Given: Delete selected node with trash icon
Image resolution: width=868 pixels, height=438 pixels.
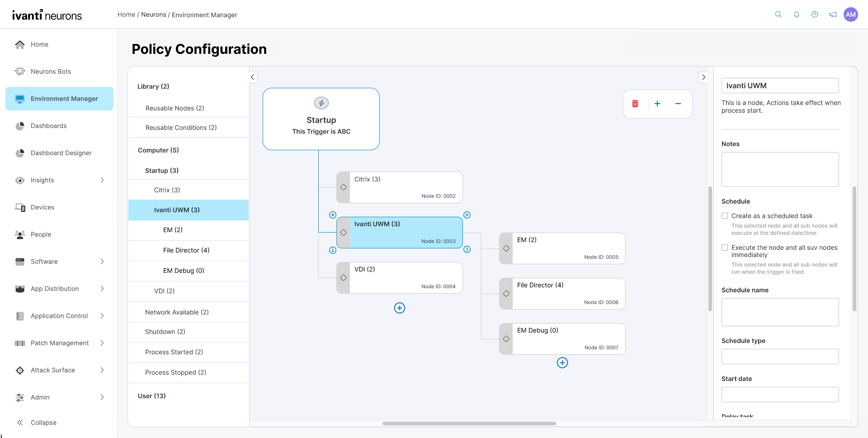Looking at the screenshot, I should click(x=635, y=104).
